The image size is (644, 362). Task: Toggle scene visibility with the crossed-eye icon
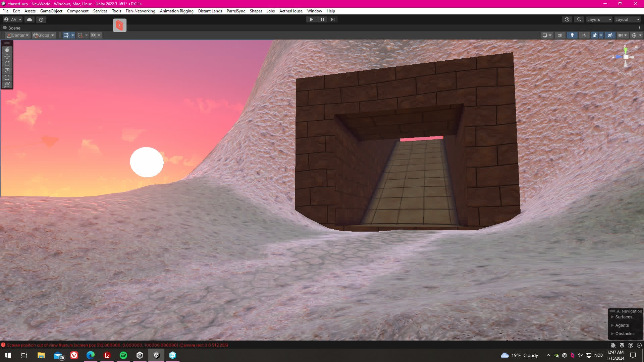(x=610, y=35)
